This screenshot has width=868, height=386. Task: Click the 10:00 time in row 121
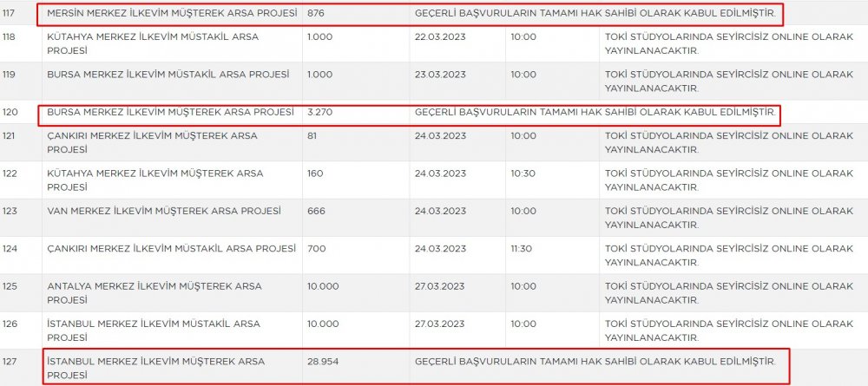pos(523,135)
